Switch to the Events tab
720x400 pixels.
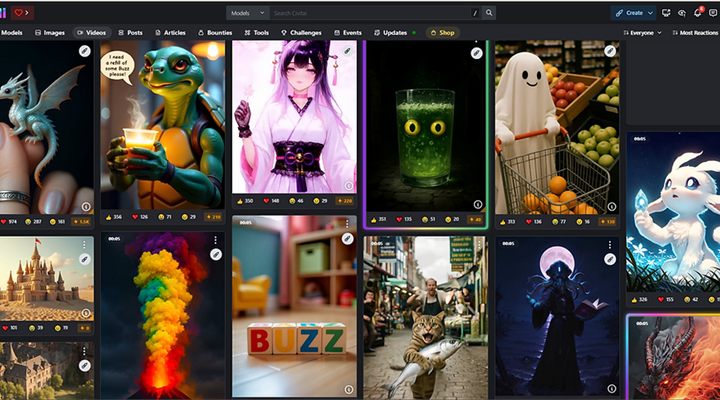[348, 33]
